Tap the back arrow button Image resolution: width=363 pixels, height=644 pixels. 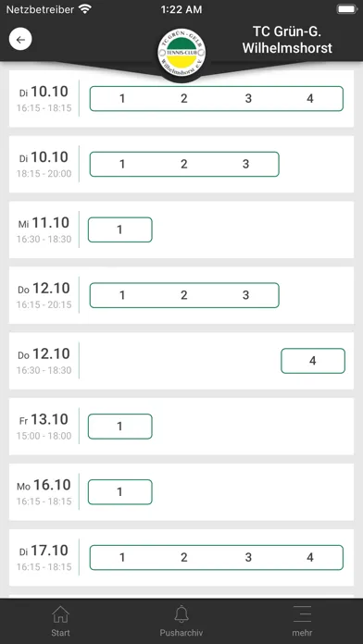(20, 40)
